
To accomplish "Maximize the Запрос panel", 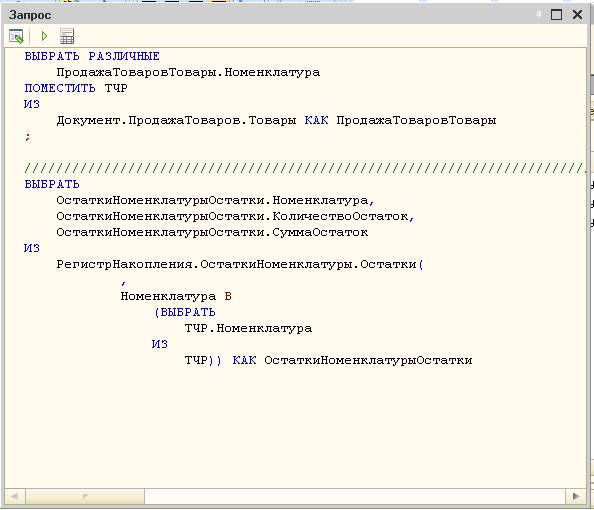I will point(556,15).
